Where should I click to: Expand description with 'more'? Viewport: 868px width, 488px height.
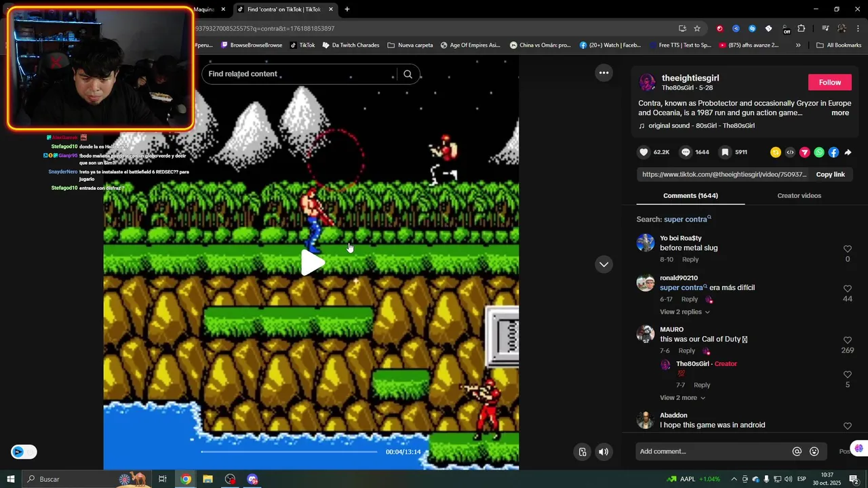[x=840, y=113]
